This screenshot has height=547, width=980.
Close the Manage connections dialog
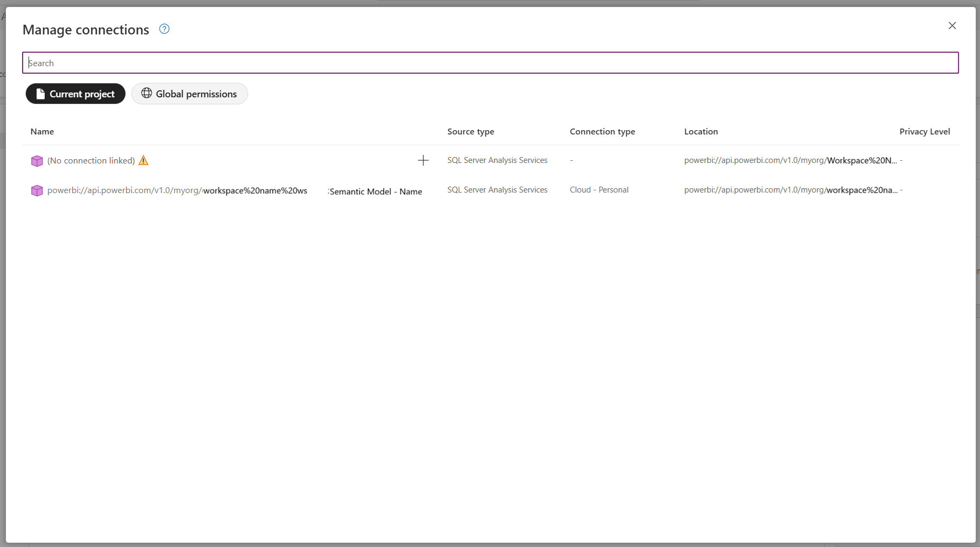952,26
